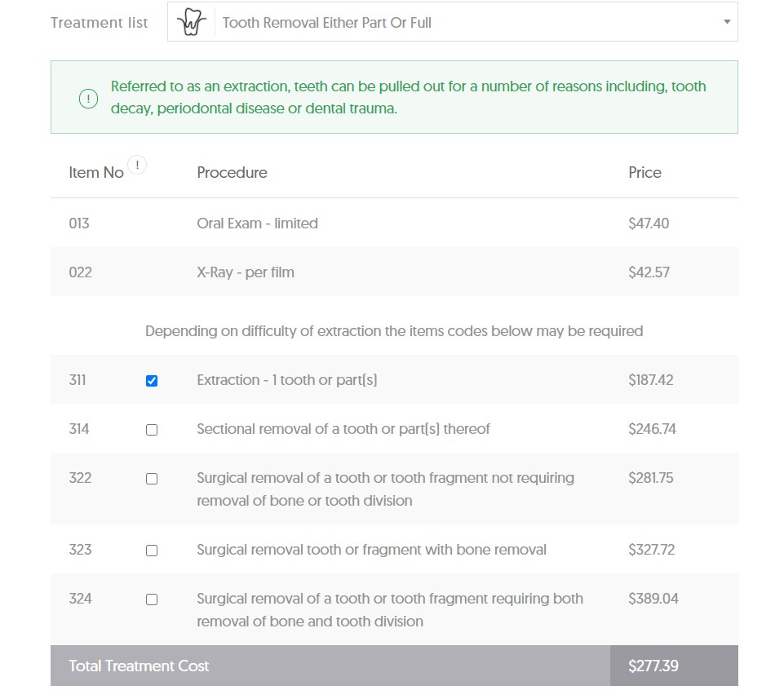Click the Item No column header
Viewport: 784px width, 699px height.
tap(96, 172)
